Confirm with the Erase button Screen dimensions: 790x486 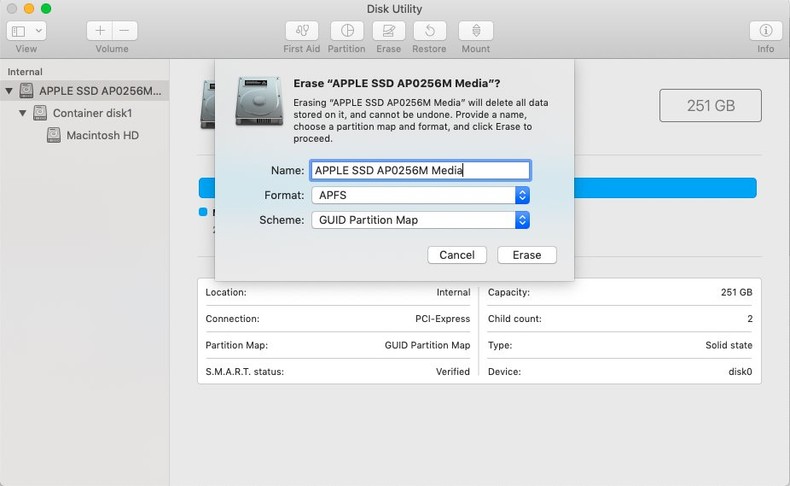(x=526, y=255)
